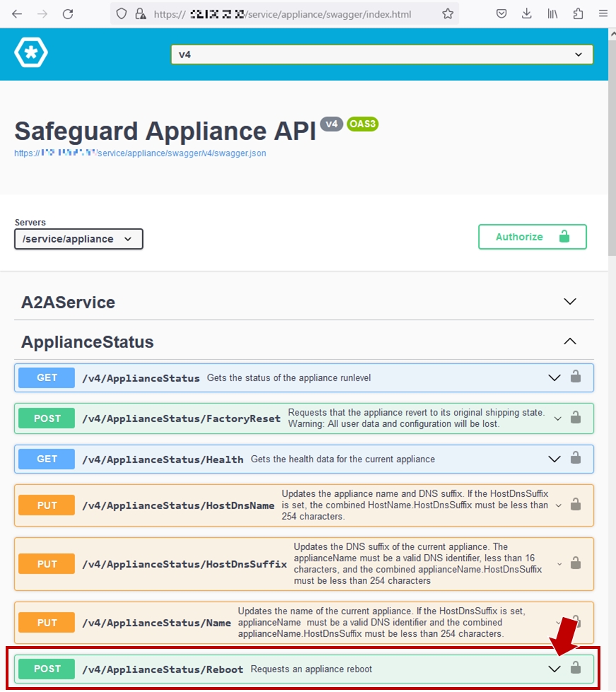This screenshot has width=616, height=692.
Task: Click the Servers label
Action: coord(30,222)
